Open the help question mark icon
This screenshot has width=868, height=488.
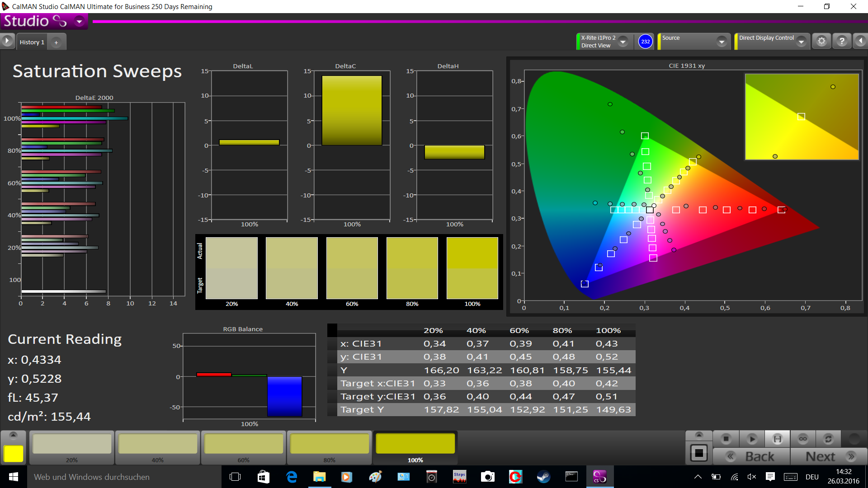pyautogui.click(x=842, y=42)
